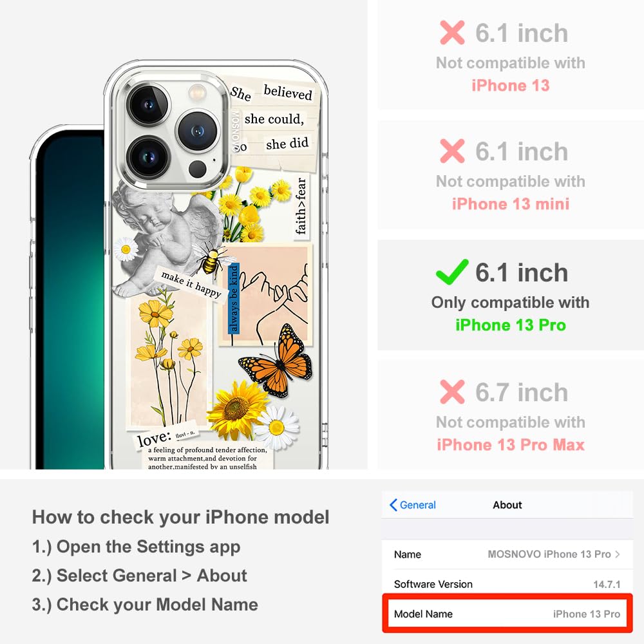Select the Software Version row
The width and height of the screenshot is (644, 644).
pos(507,584)
